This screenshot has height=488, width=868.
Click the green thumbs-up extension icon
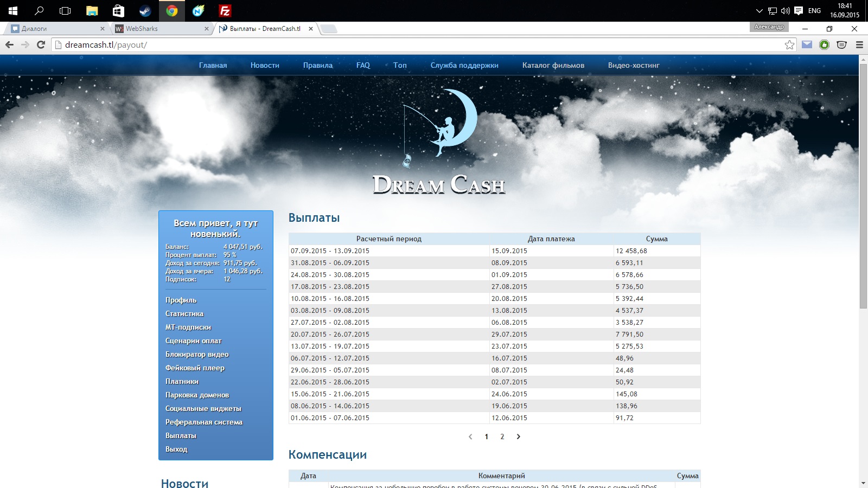pos(825,44)
